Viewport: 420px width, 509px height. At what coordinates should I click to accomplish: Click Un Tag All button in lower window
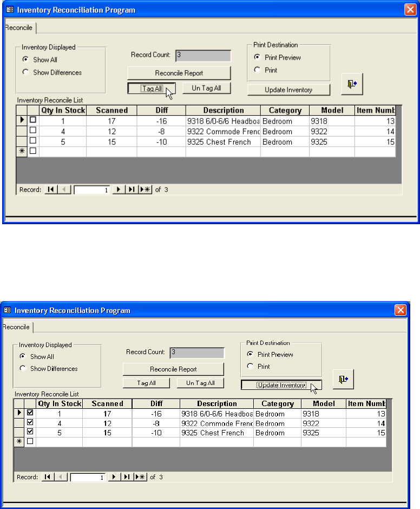pyautogui.click(x=200, y=383)
